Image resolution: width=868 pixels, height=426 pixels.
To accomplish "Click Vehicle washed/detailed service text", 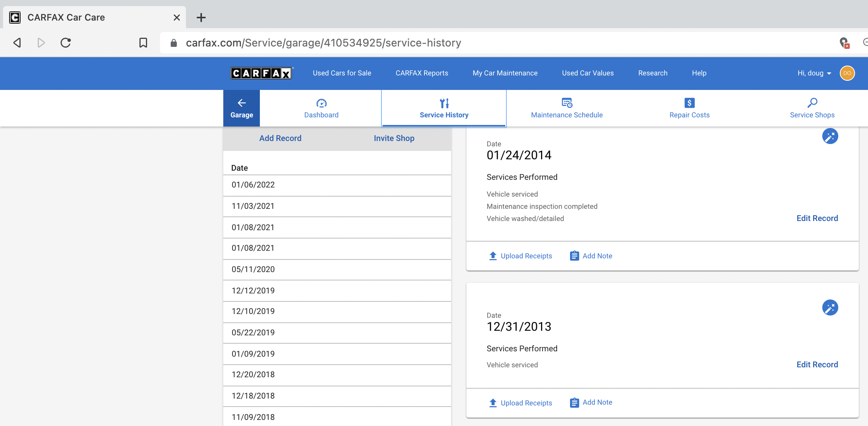I will 525,219.
